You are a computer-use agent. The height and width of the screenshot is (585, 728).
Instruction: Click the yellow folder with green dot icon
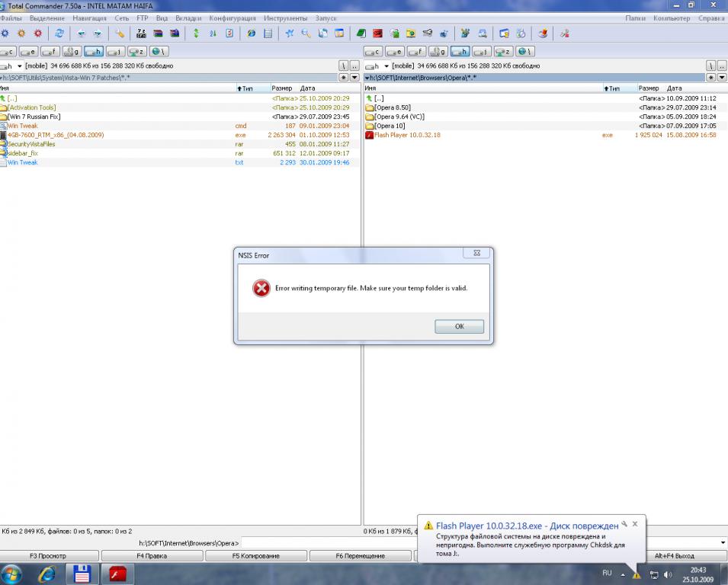411,34
